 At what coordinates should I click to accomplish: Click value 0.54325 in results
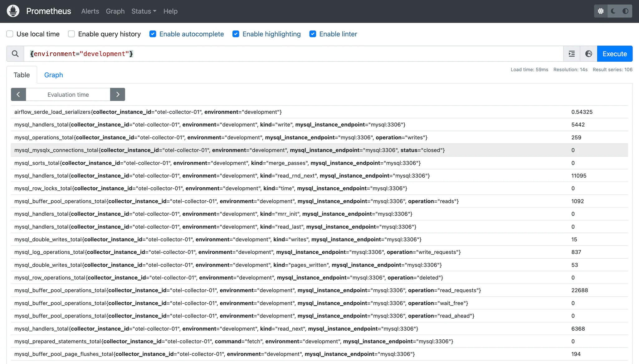click(582, 112)
